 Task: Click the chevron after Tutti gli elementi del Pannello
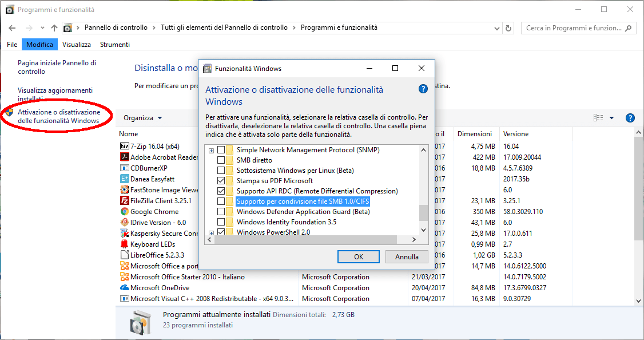point(294,27)
